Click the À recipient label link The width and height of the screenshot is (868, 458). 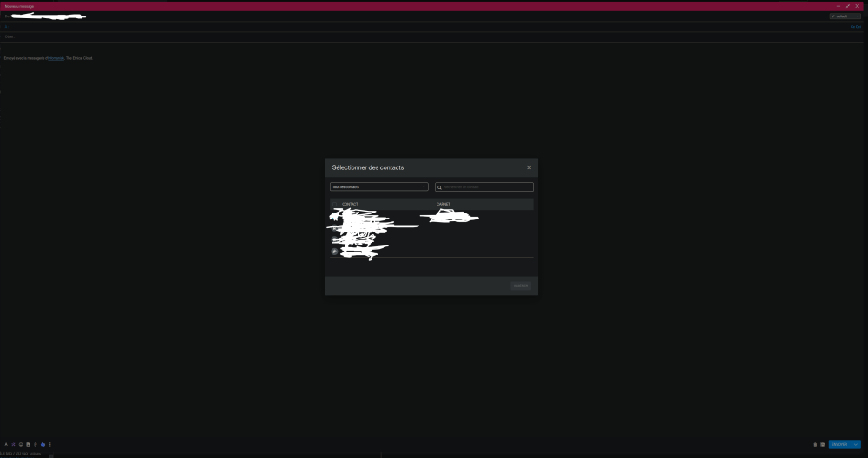tap(6, 27)
